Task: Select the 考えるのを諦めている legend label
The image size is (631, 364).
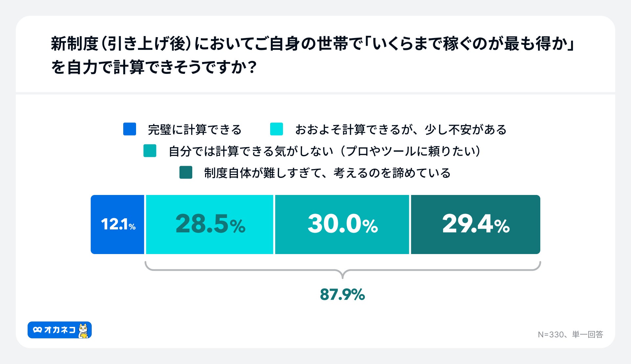Action: 327,173
